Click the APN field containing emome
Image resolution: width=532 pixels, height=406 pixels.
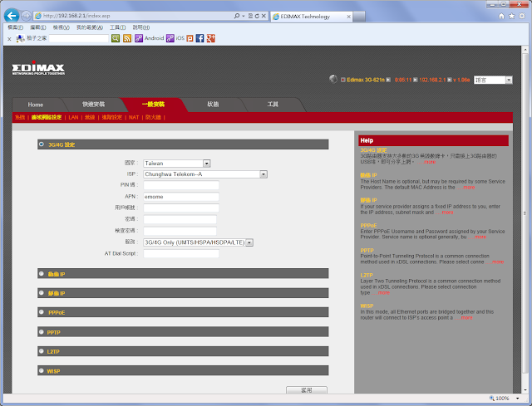tap(181, 197)
